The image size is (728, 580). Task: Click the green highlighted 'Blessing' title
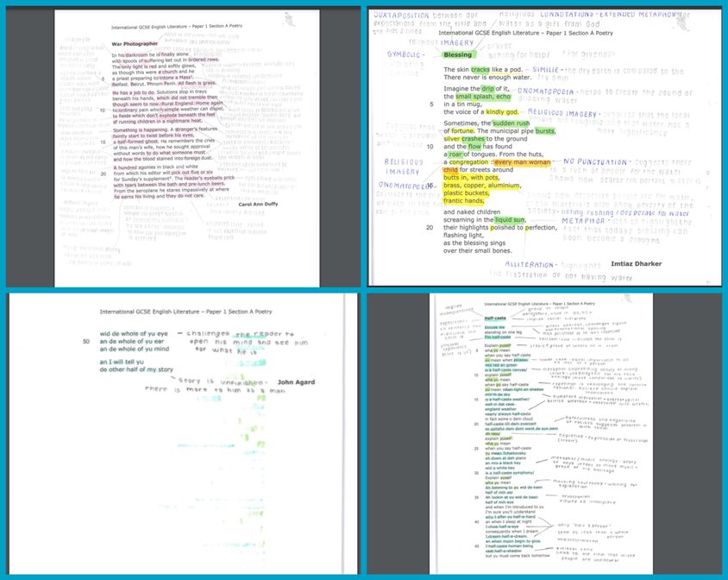point(459,54)
